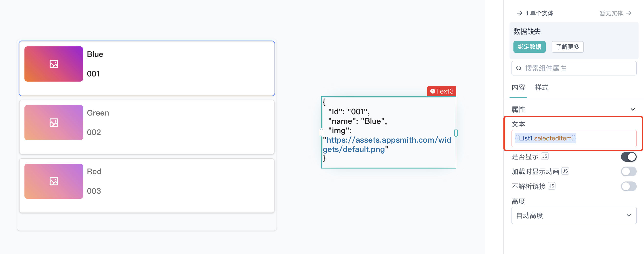The width and height of the screenshot is (644, 254).
Task: Click the "Blue" name text
Action: 95,54
